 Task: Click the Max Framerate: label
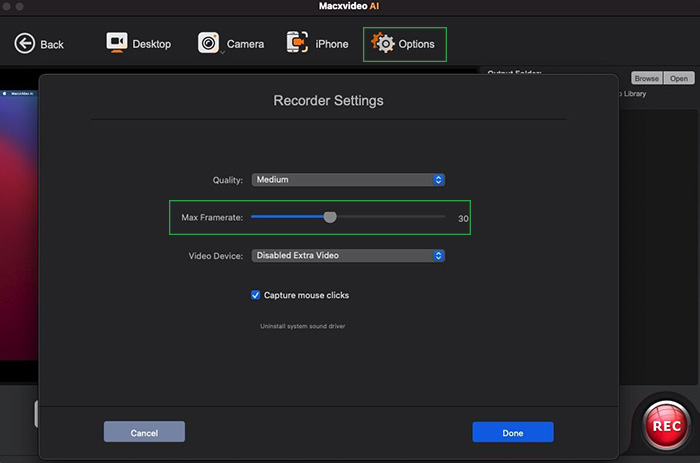coord(212,217)
